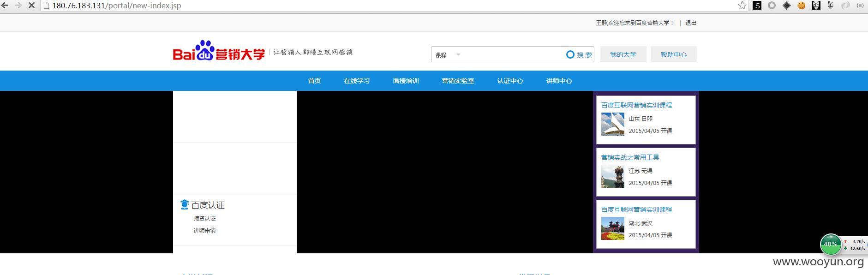This screenshot has height=275, width=868.
Task: Open the 师资认证 link
Action: click(204, 219)
